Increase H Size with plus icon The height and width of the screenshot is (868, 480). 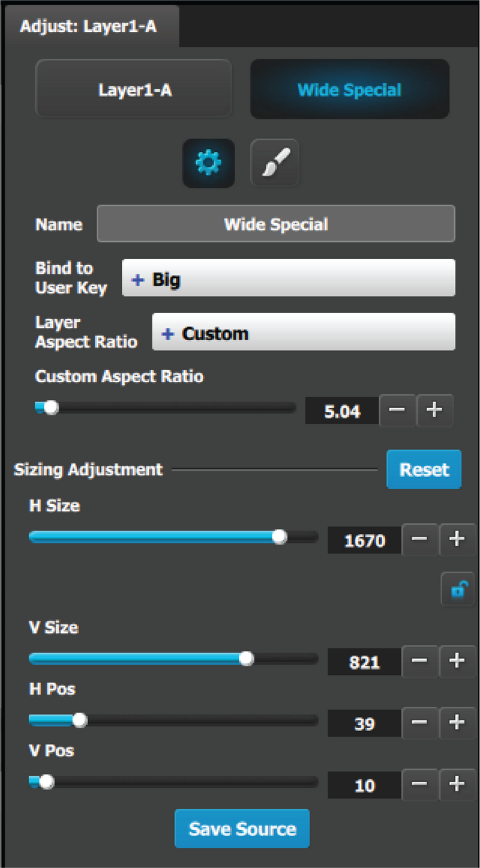[458, 539]
